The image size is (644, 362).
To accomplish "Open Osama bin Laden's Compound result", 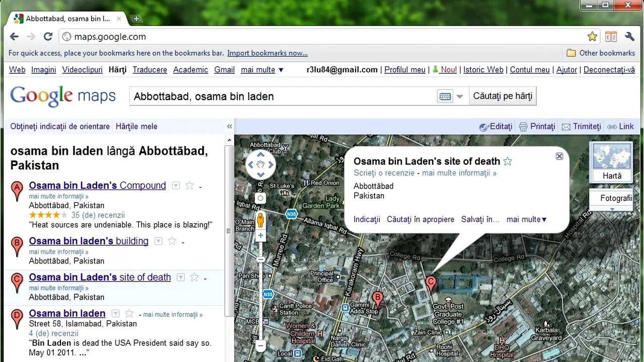I will click(98, 186).
